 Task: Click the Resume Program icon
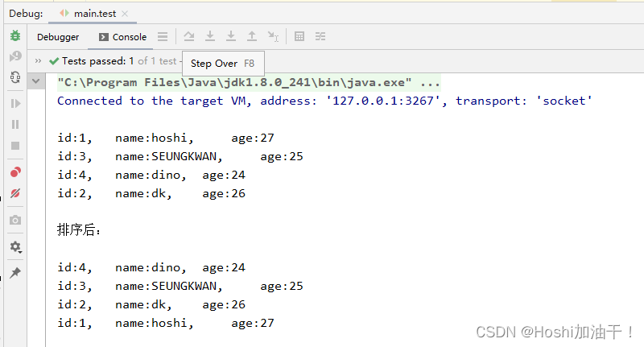point(15,104)
